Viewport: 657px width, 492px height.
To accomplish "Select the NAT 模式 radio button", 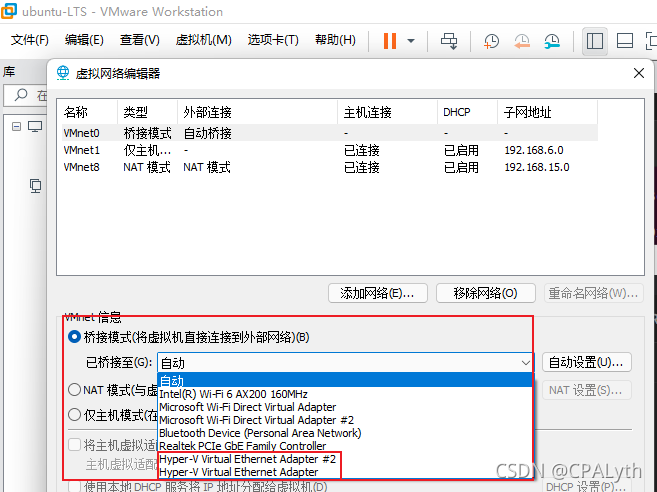I will click(x=74, y=389).
